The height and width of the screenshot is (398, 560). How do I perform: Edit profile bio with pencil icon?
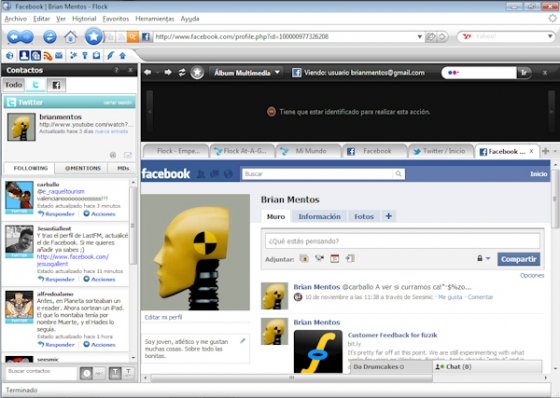pyautogui.click(x=243, y=341)
